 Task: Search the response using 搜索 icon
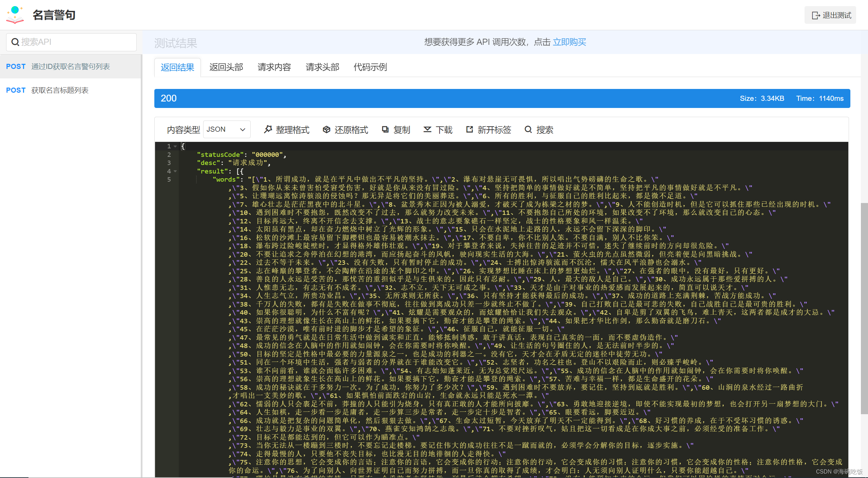pos(528,129)
